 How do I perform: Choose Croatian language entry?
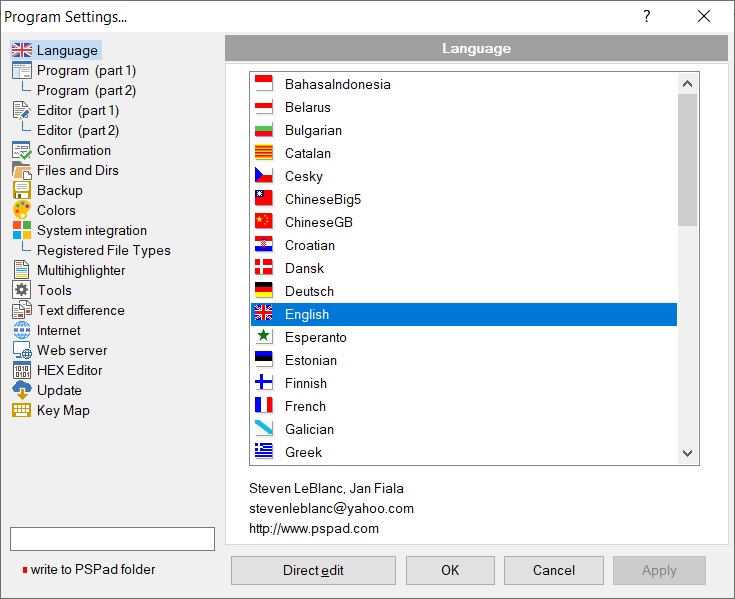(464, 245)
